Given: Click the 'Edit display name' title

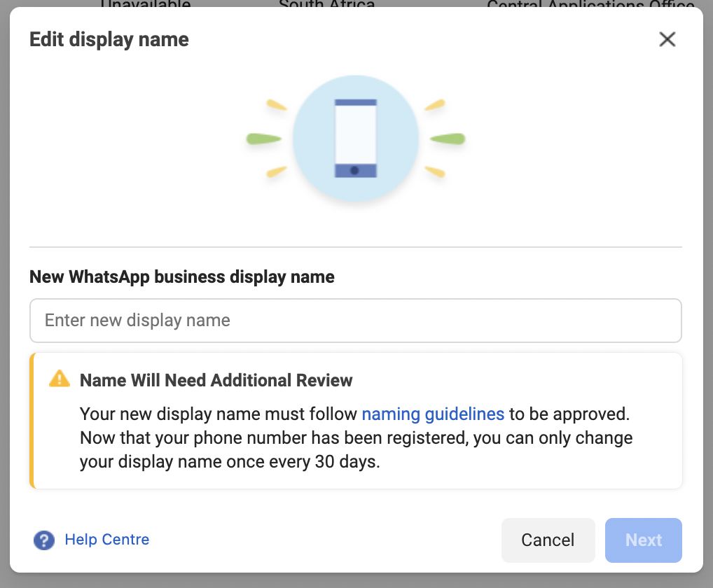Looking at the screenshot, I should click(x=109, y=39).
